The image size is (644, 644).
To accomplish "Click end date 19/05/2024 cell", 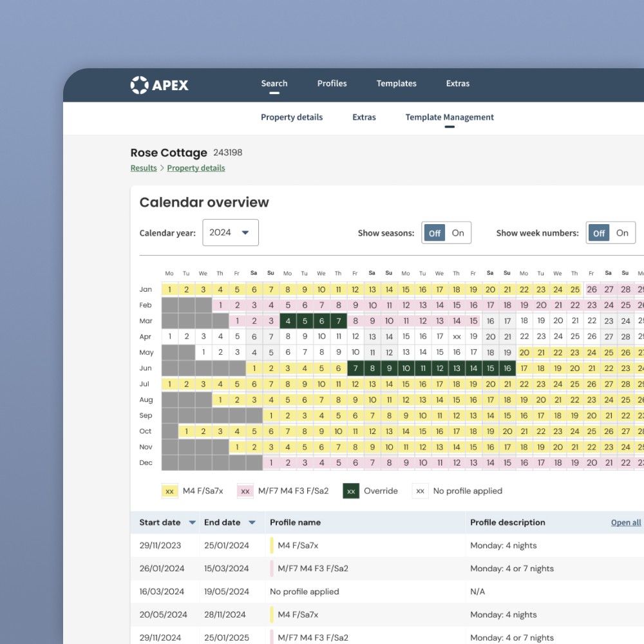I will (x=227, y=591).
